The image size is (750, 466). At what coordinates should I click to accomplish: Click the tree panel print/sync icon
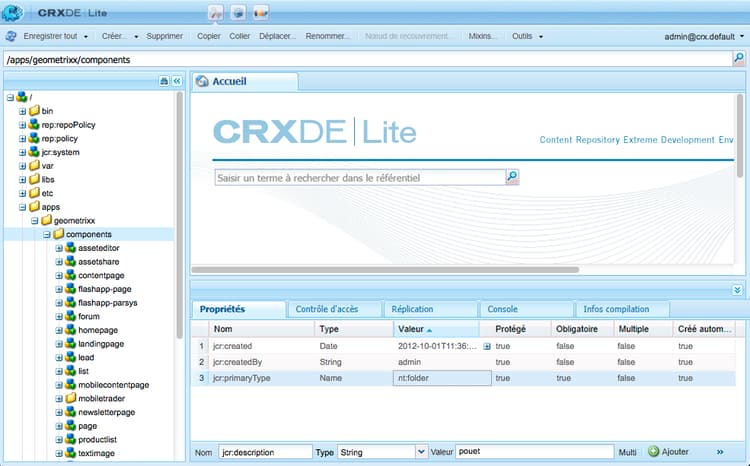164,81
